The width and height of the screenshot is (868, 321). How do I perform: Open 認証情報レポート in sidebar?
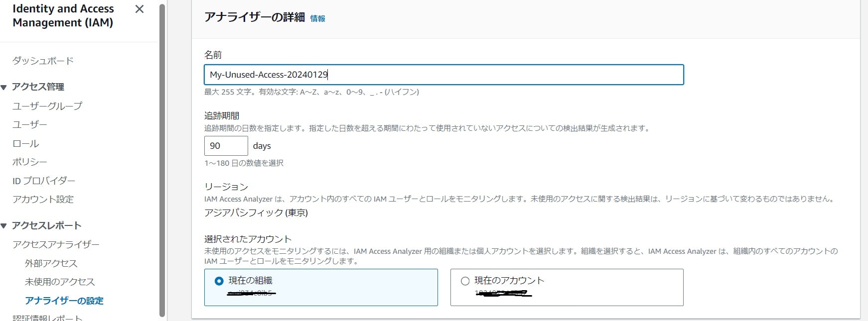tap(47, 318)
